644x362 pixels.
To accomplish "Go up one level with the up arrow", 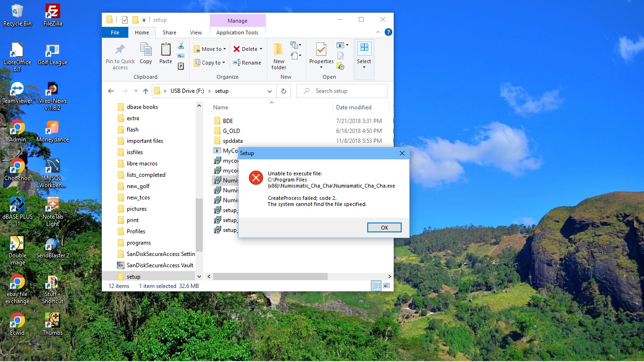I will click(146, 91).
